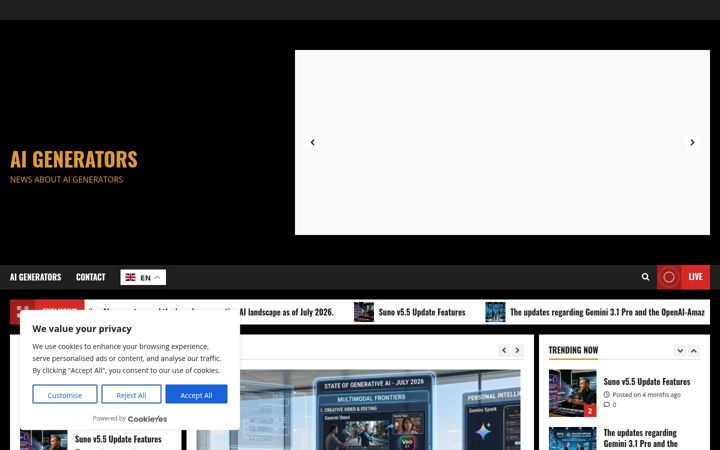
Task: Click Accept All cookies button
Action: click(197, 394)
